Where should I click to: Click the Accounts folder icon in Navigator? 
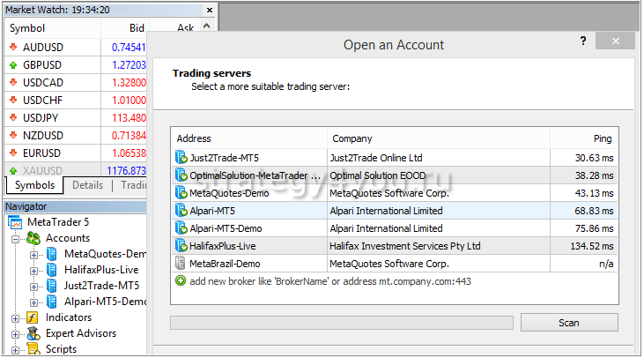pos(33,238)
